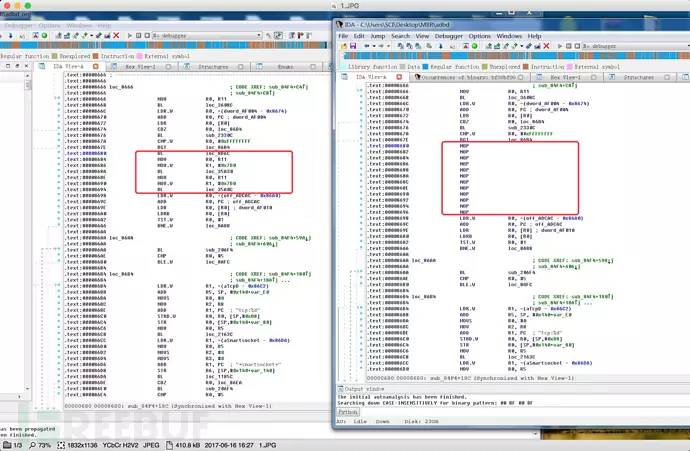Screen dimensions: 690x451
Task: Click the red X cancel icon in right IDA toolbar
Action: tap(546, 46)
